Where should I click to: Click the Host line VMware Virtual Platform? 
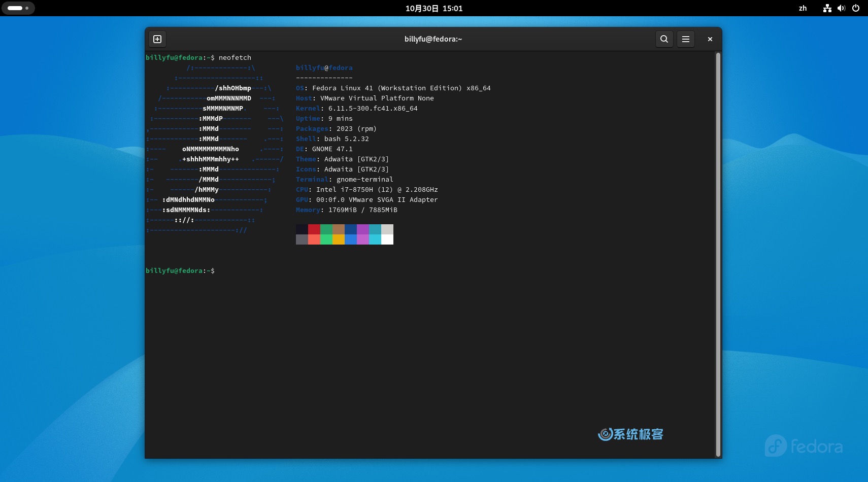click(365, 98)
